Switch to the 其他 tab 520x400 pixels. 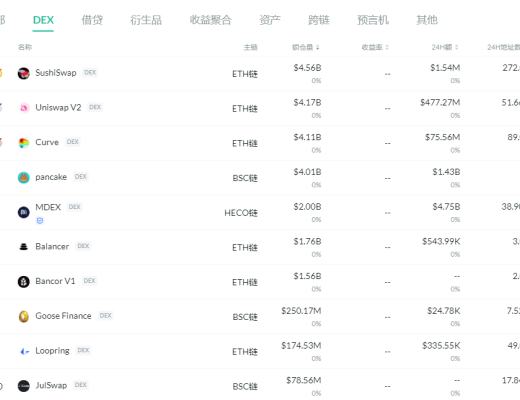click(427, 20)
